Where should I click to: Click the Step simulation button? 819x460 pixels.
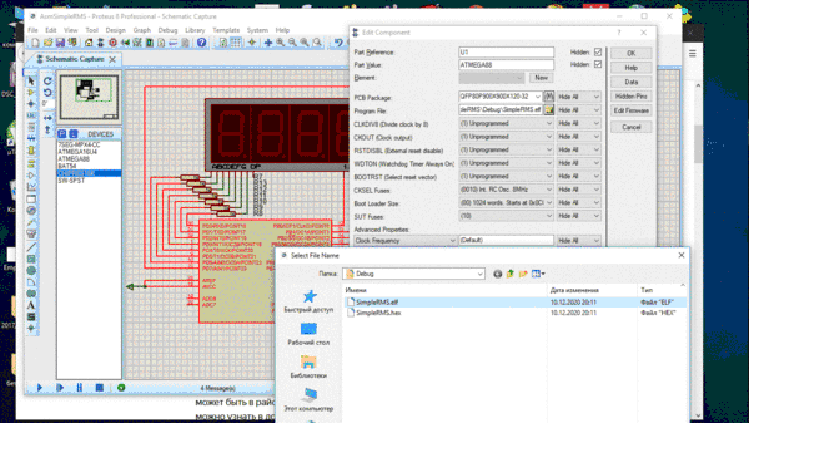[x=60, y=388]
